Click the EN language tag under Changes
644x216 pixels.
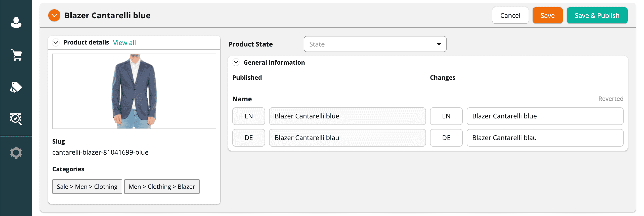(x=446, y=116)
